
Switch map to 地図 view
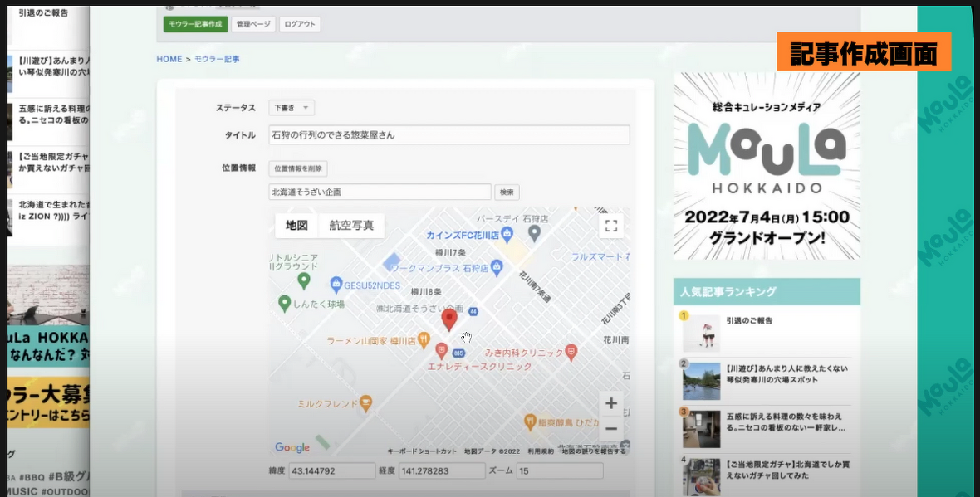pos(296,226)
